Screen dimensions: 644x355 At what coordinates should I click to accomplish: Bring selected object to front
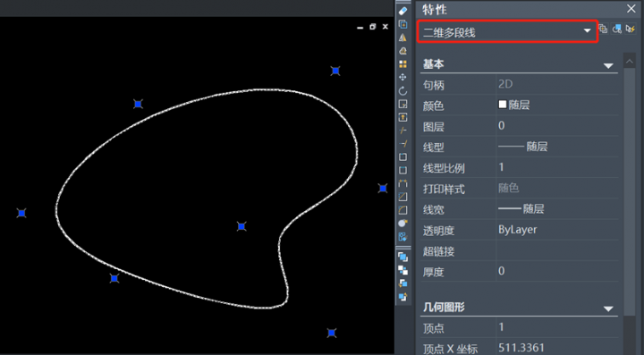(402, 257)
